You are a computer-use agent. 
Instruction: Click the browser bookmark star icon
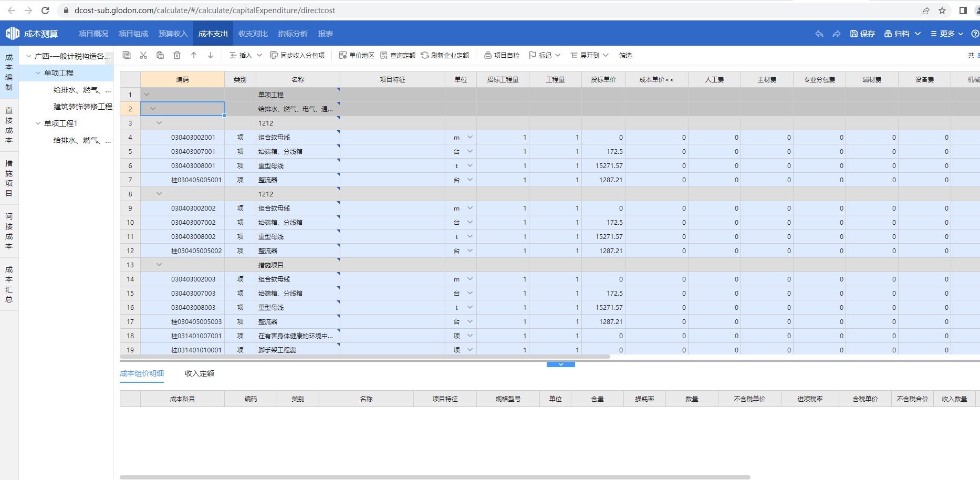coord(942,11)
